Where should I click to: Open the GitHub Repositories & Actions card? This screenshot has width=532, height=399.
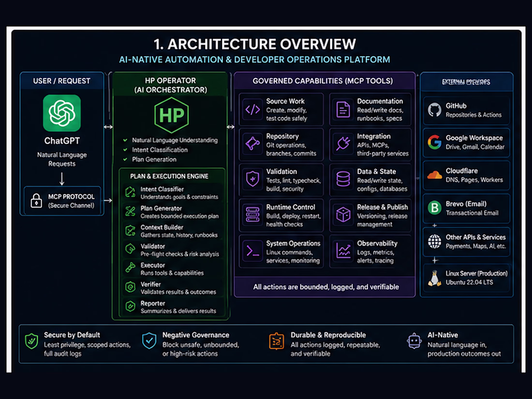(466, 110)
